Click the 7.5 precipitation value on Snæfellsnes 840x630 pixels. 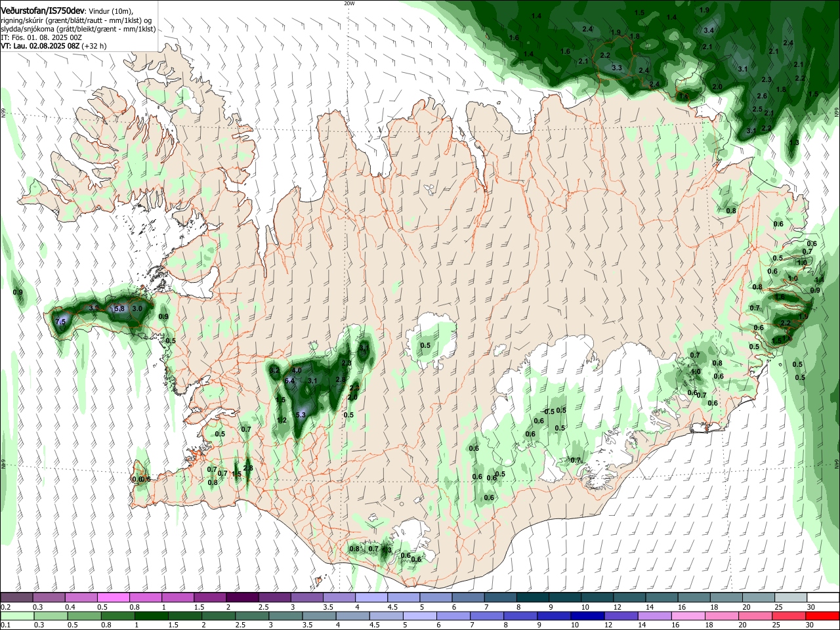pyautogui.click(x=61, y=322)
